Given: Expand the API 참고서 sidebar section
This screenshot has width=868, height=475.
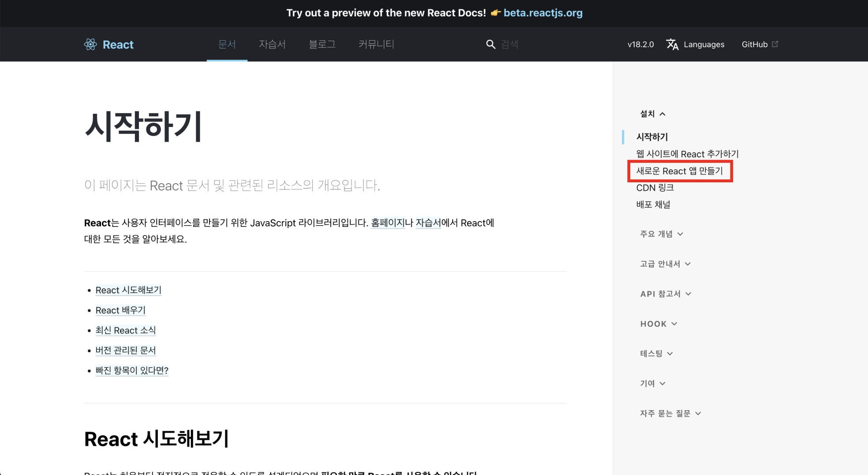Looking at the screenshot, I should 666,294.
